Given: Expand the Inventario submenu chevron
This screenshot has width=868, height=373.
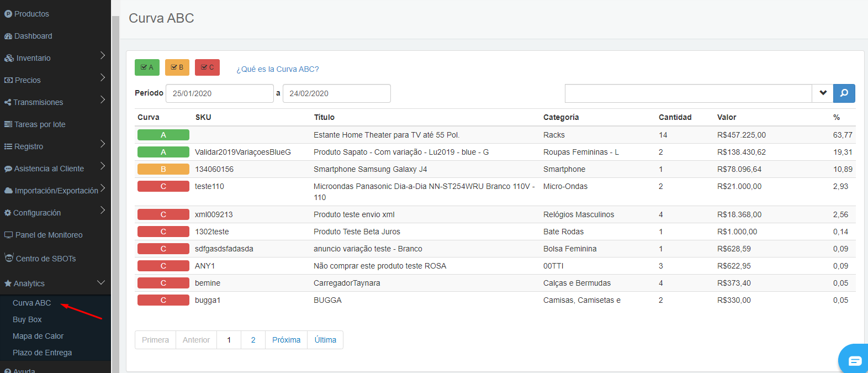Looking at the screenshot, I should point(103,55).
